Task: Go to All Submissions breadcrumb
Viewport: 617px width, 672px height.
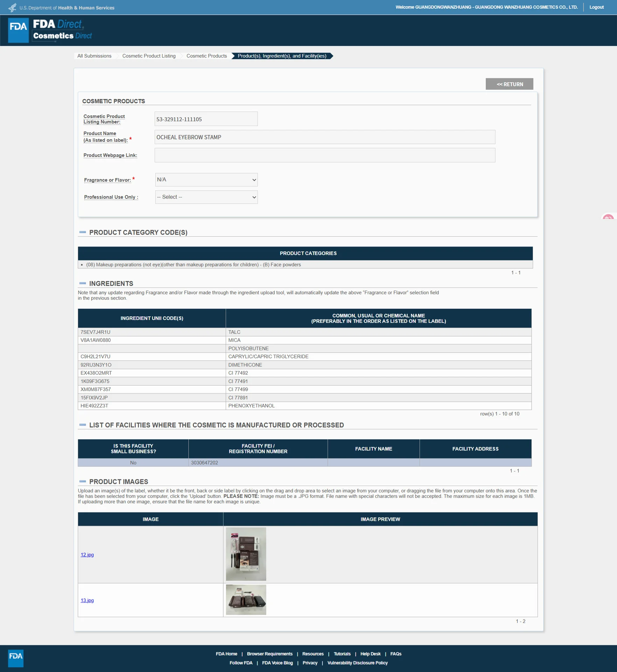Action: click(x=94, y=56)
